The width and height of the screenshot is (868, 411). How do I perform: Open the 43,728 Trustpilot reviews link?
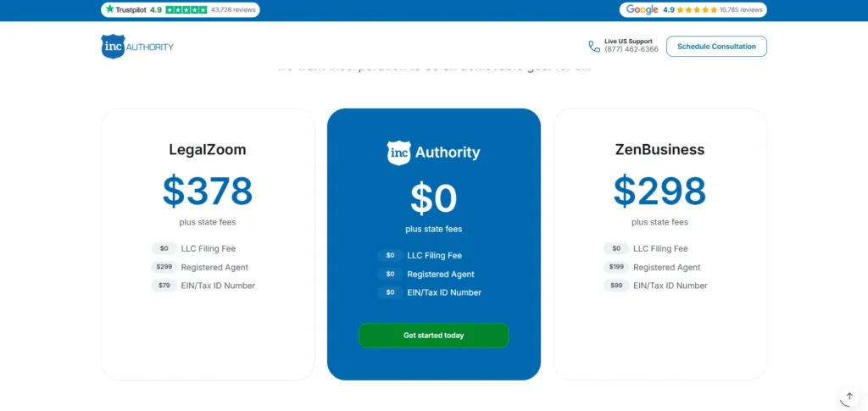coord(233,10)
